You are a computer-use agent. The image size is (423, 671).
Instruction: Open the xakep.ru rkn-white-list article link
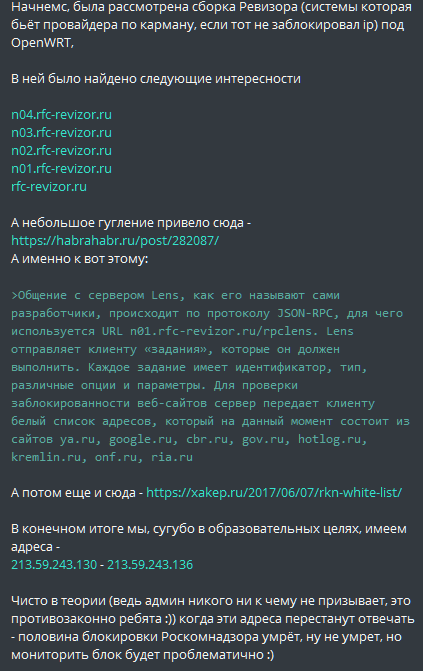click(274, 493)
